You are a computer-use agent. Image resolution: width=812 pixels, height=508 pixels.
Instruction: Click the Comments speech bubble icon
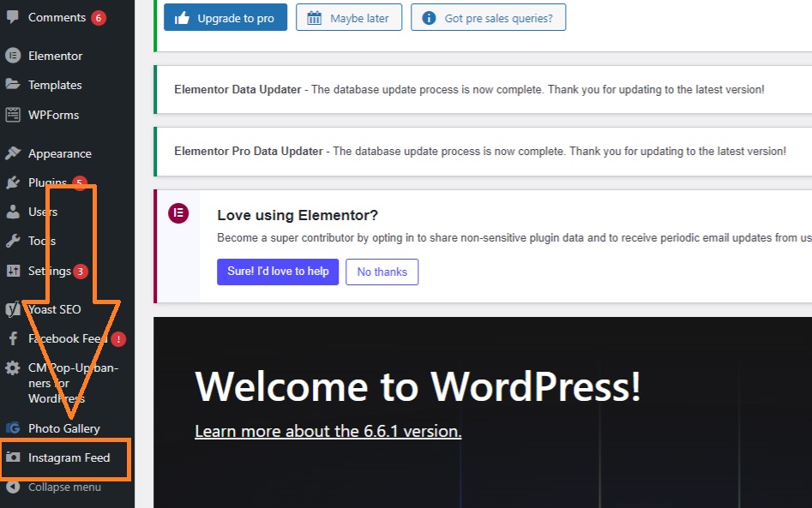coord(12,17)
